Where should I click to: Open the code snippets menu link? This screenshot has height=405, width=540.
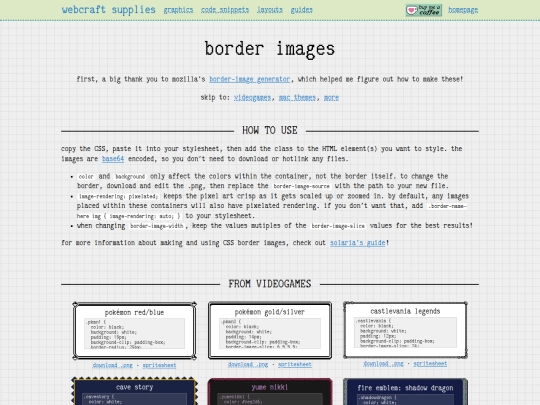(x=225, y=10)
